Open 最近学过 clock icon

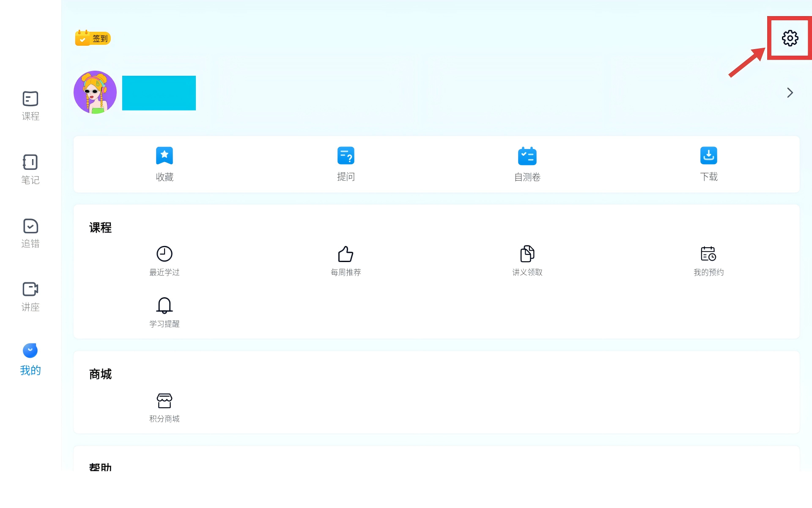point(165,254)
